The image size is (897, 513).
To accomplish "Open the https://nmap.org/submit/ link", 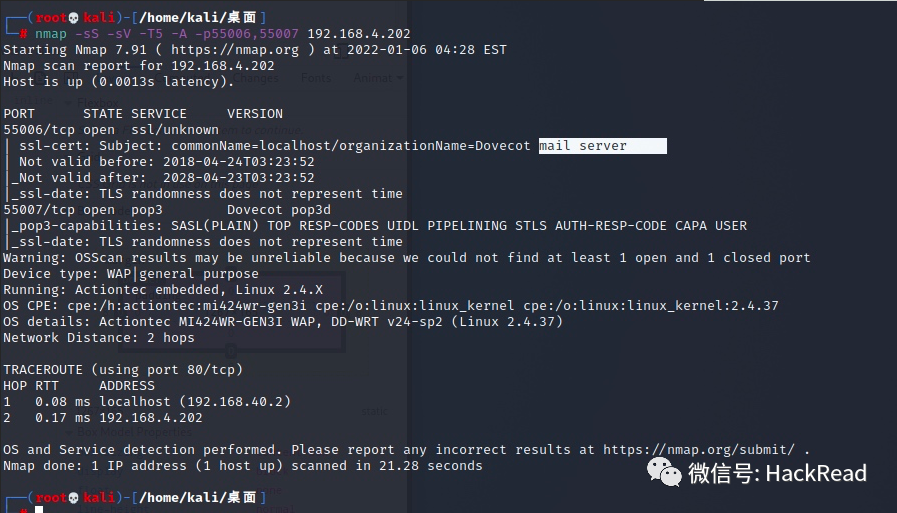I will (699, 450).
